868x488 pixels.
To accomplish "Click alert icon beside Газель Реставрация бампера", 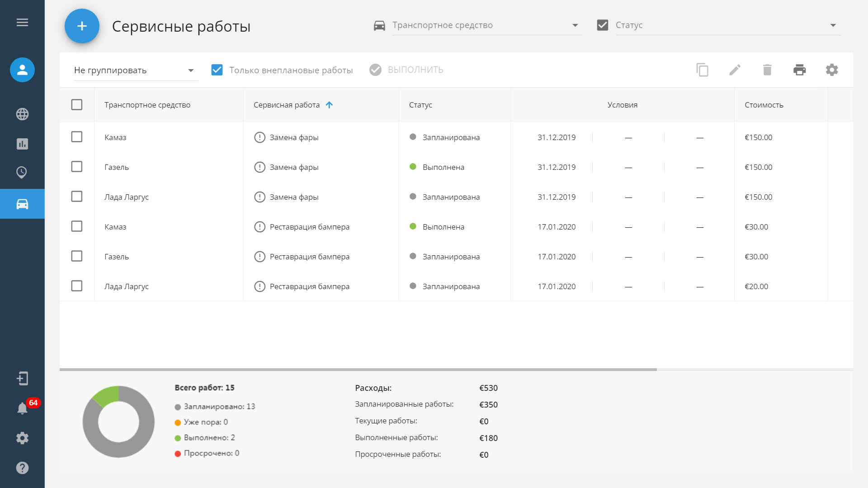I will (259, 257).
